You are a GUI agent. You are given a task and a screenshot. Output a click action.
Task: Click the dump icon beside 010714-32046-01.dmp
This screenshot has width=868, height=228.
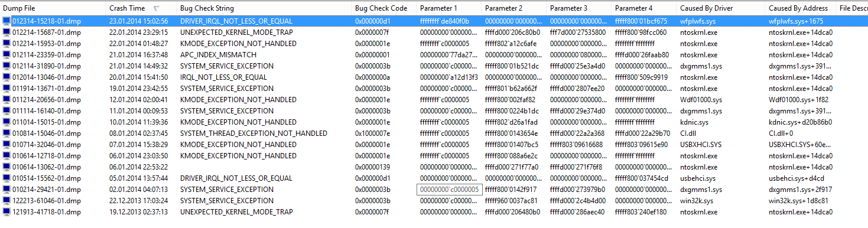pyautogui.click(x=6, y=144)
